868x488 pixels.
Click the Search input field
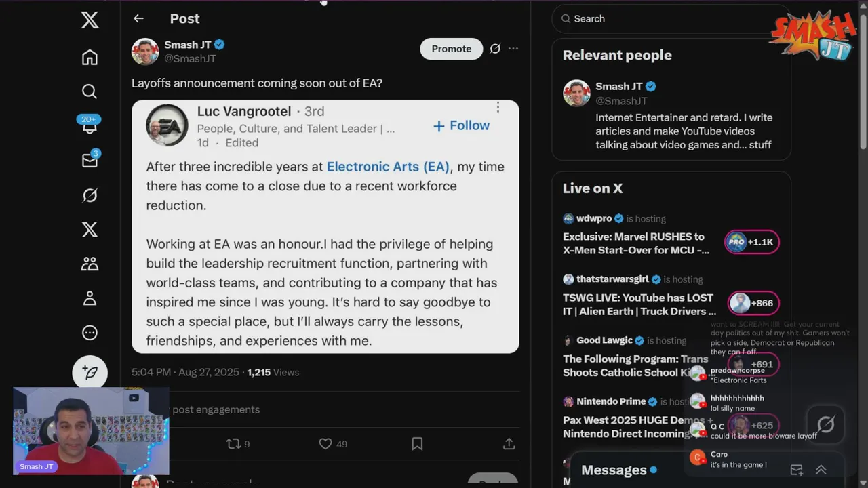click(671, 19)
